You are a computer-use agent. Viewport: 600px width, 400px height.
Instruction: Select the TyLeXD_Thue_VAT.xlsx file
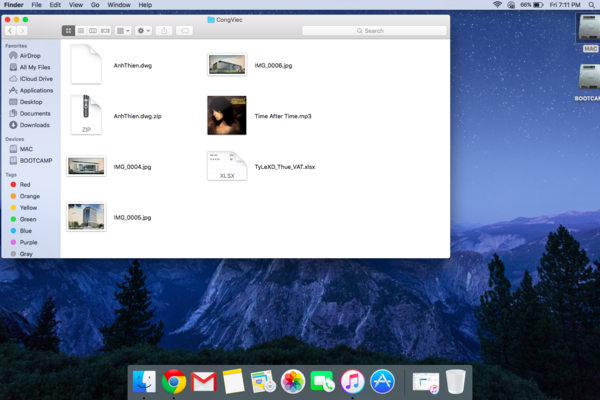click(227, 166)
